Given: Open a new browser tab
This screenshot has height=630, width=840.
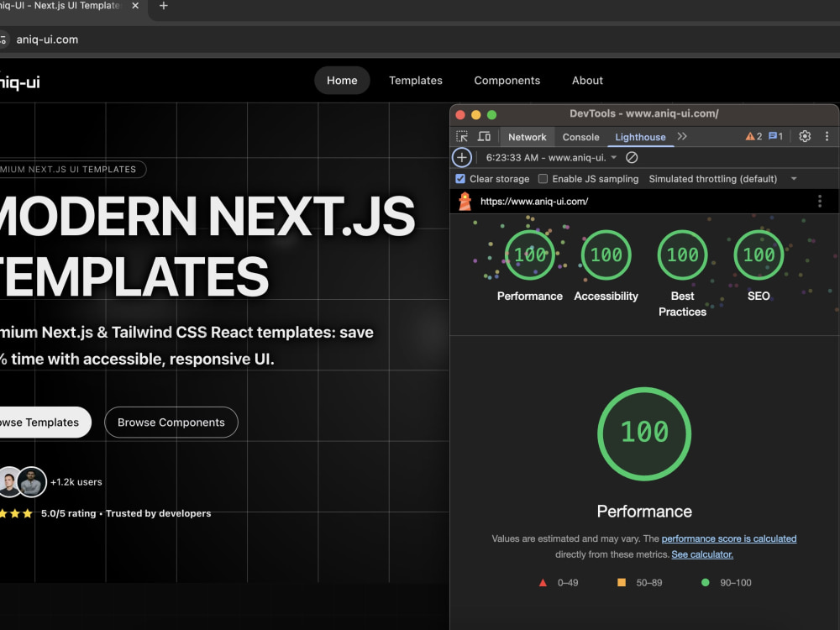Looking at the screenshot, I should click(164, 5).
